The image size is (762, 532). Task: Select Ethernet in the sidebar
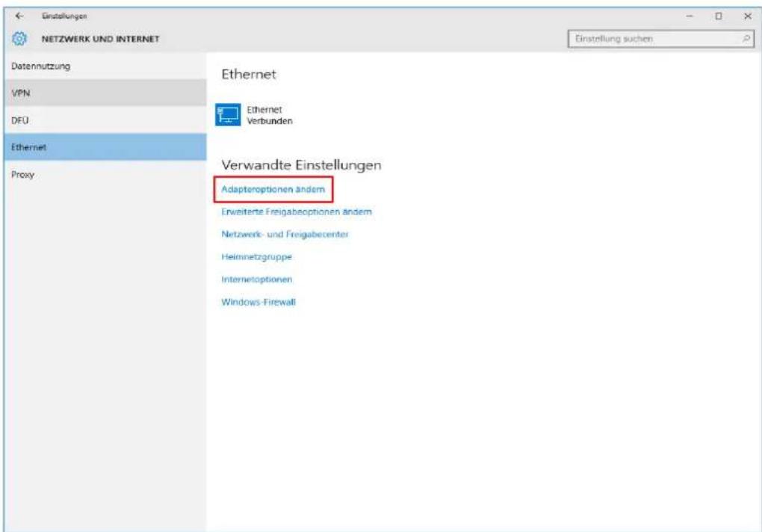pyautogui.click(x=105, y=147)
